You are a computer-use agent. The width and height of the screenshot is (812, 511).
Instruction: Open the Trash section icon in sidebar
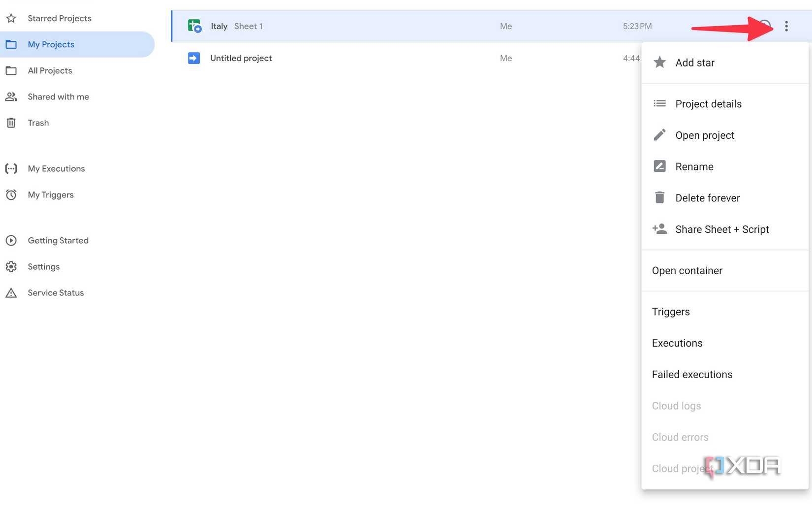tap(11, 123)
